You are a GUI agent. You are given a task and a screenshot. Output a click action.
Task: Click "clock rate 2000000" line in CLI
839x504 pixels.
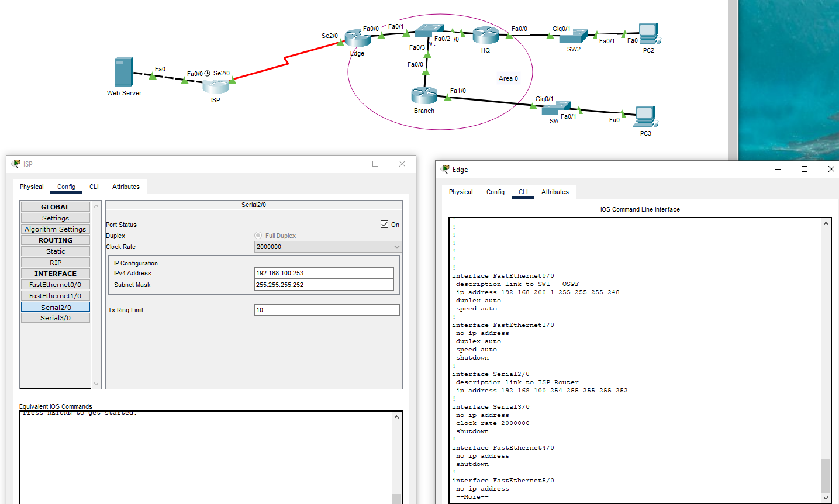click(493, 423)
